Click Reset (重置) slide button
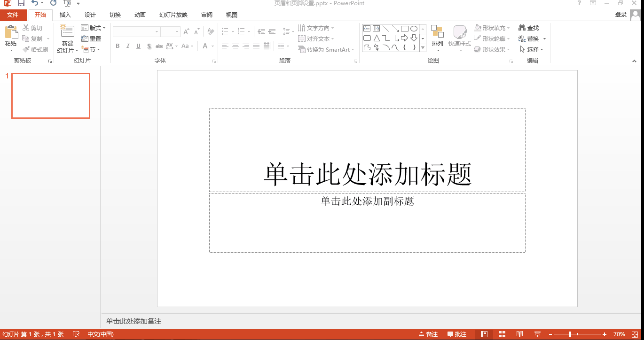 [91, 39]
